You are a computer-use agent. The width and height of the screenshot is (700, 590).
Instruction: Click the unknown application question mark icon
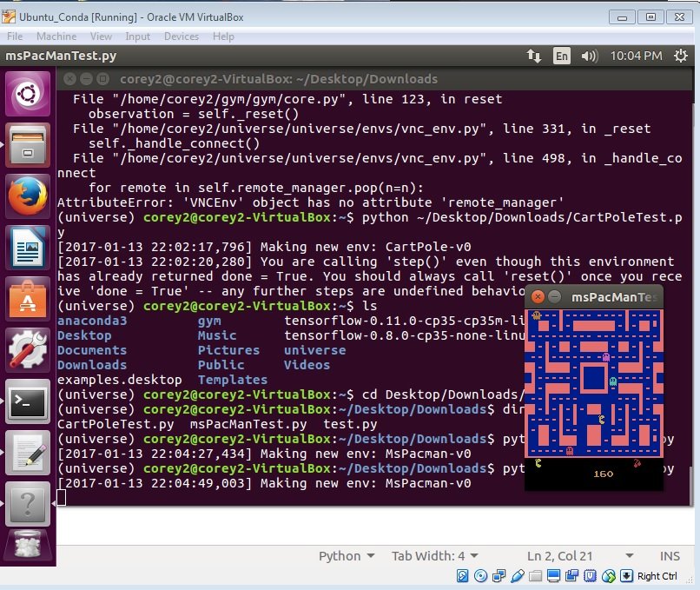click(x=28, y=505)
